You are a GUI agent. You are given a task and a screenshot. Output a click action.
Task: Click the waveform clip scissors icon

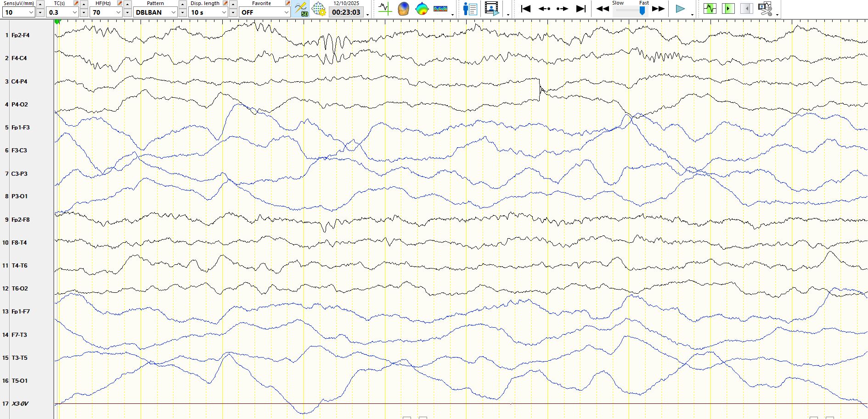[765, 9]
